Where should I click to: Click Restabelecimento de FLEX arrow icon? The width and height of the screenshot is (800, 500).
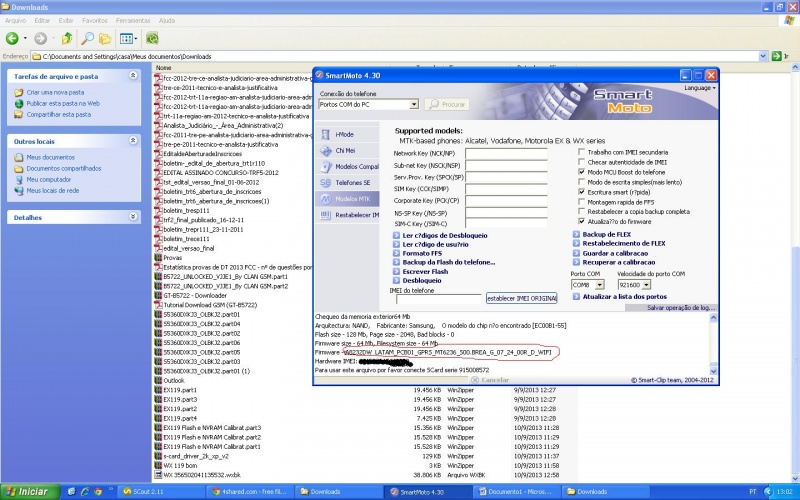(x=576, y=243)
